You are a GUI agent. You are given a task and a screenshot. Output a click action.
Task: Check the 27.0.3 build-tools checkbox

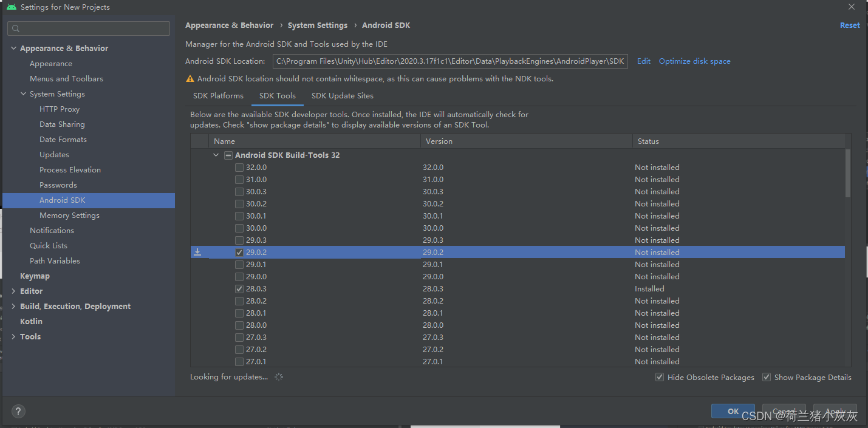tap(239, 338)
